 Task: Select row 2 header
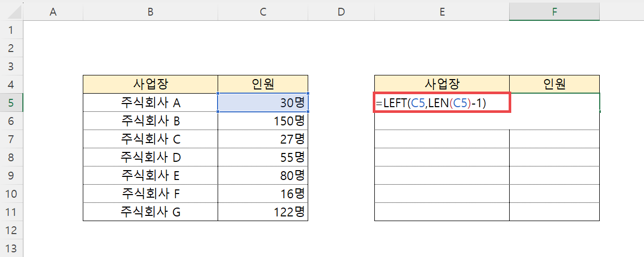11,48
